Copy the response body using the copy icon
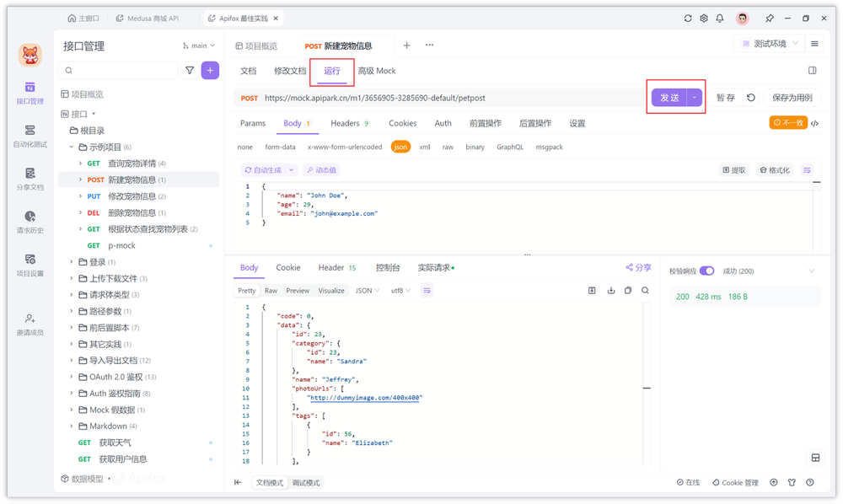Screen dimensions: 843x504 (x=628, y=290)
